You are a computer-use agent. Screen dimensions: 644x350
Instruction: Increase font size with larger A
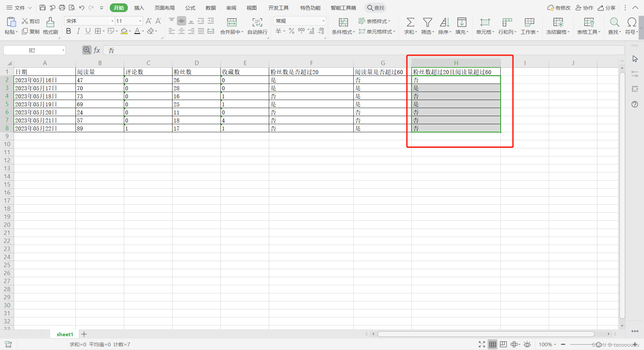149,21
